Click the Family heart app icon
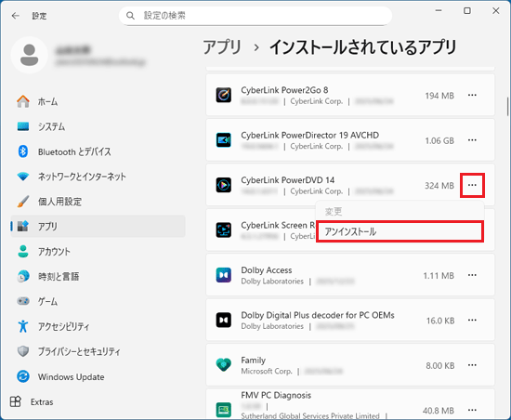Image resolution: width=511 pixels, height=420 pixels. (x=224, y=365)
